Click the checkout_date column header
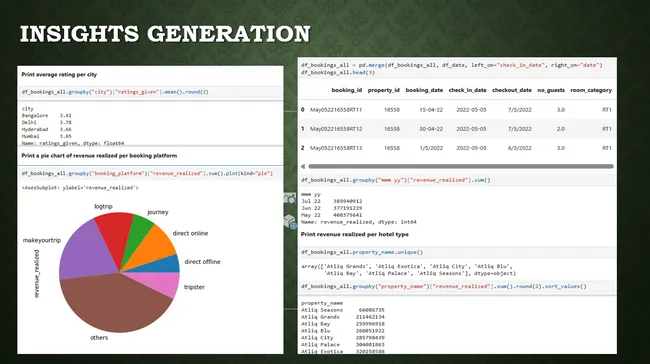Image resolution: width=650 pixels, height=364 pixels. tap(512, 90)
